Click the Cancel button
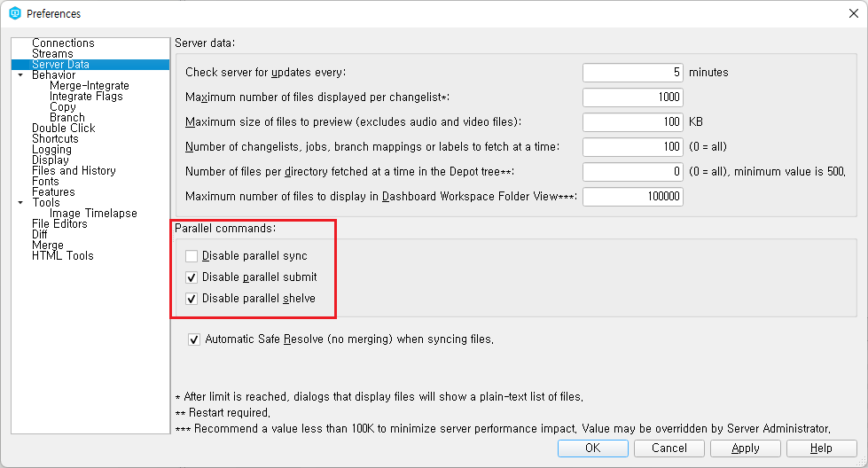Viewport: 868px width, 468px height. click(x=669, y=448)
